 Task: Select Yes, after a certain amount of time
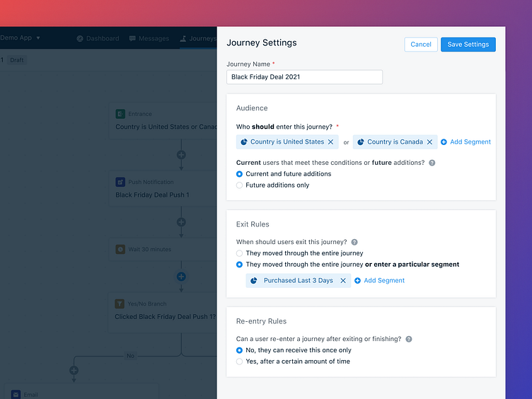tap(239, 362)
